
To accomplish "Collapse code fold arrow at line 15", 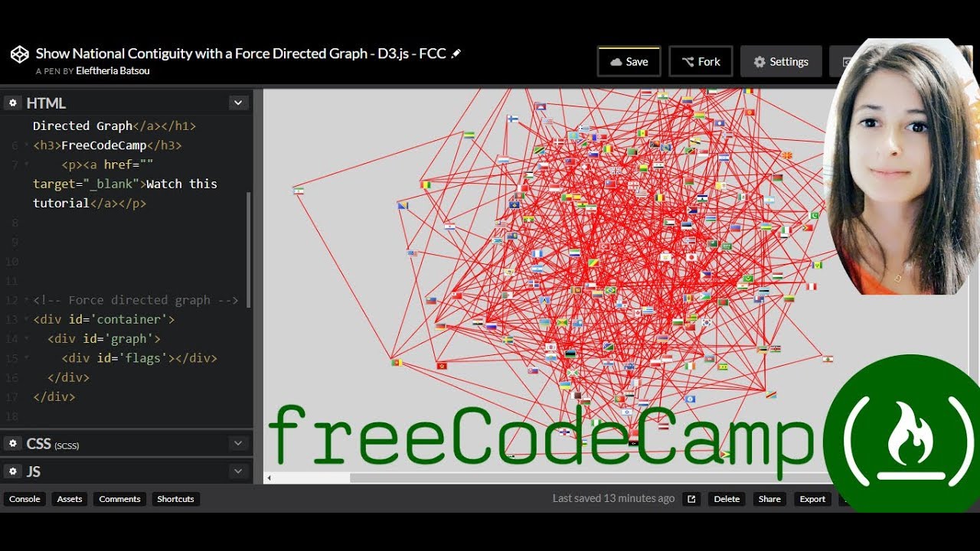I will pyautogui.click(x=27, y=358).
